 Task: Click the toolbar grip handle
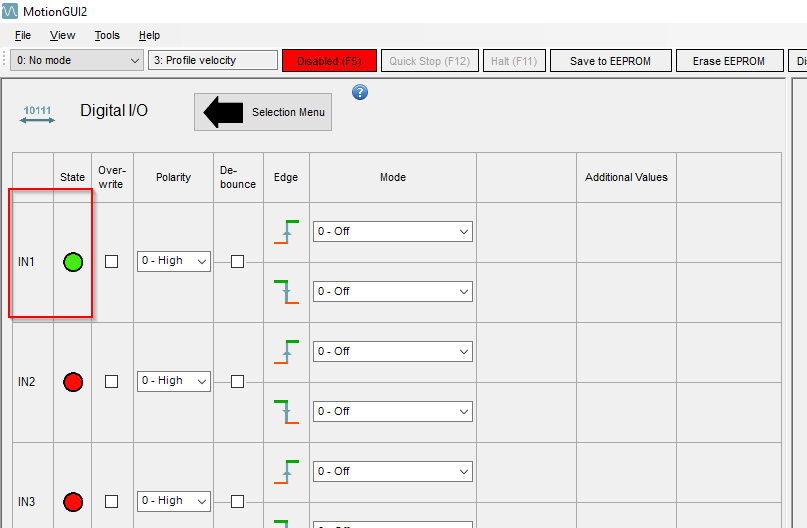coord(4,60)
